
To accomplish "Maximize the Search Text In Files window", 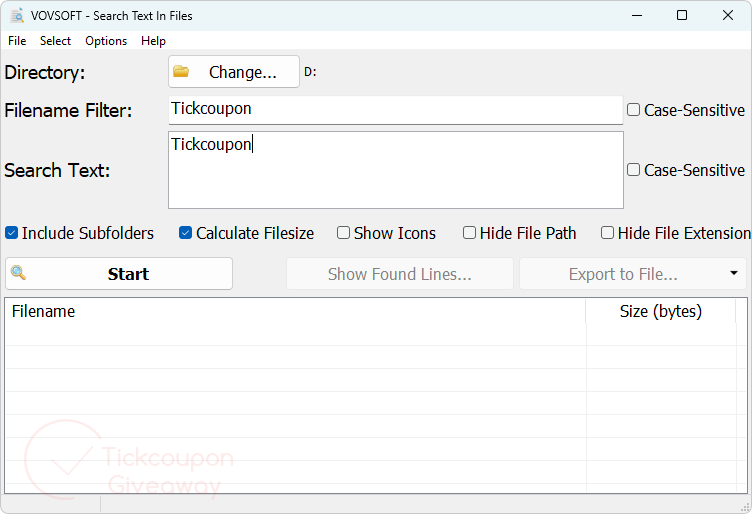I will click(682, 15).
